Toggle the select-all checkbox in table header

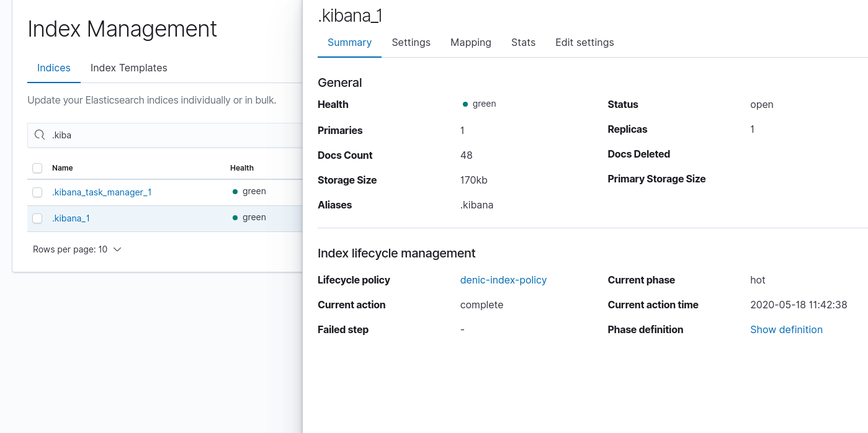37,168
